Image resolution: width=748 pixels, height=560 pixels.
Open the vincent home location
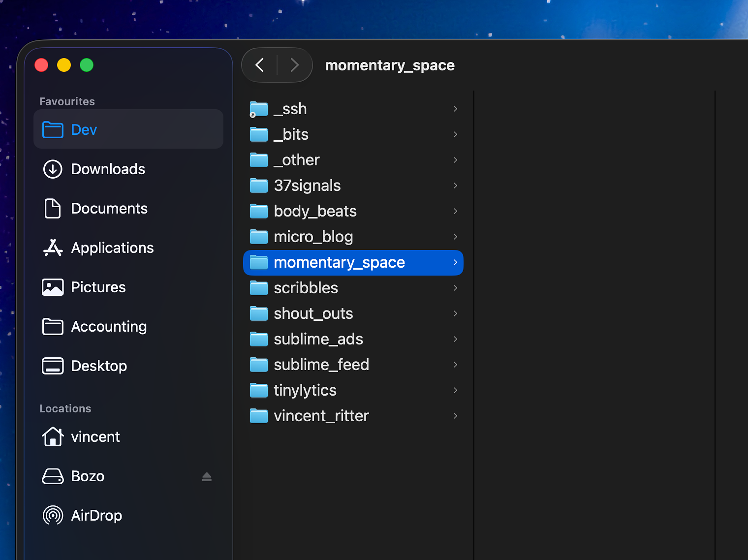click(x=95, y=436)
